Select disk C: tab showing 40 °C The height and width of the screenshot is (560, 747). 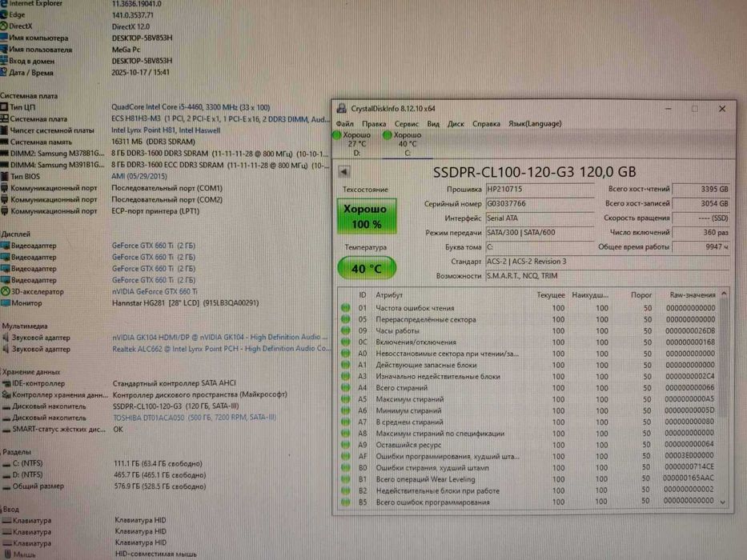click(x=407, y=144)
